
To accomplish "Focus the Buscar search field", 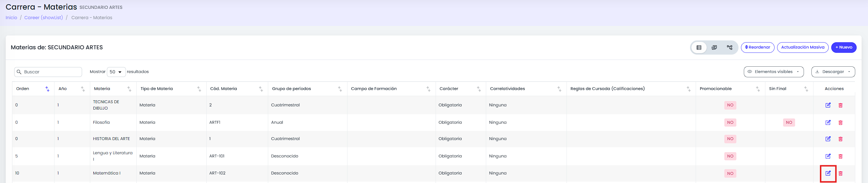I will coord(48,72).
